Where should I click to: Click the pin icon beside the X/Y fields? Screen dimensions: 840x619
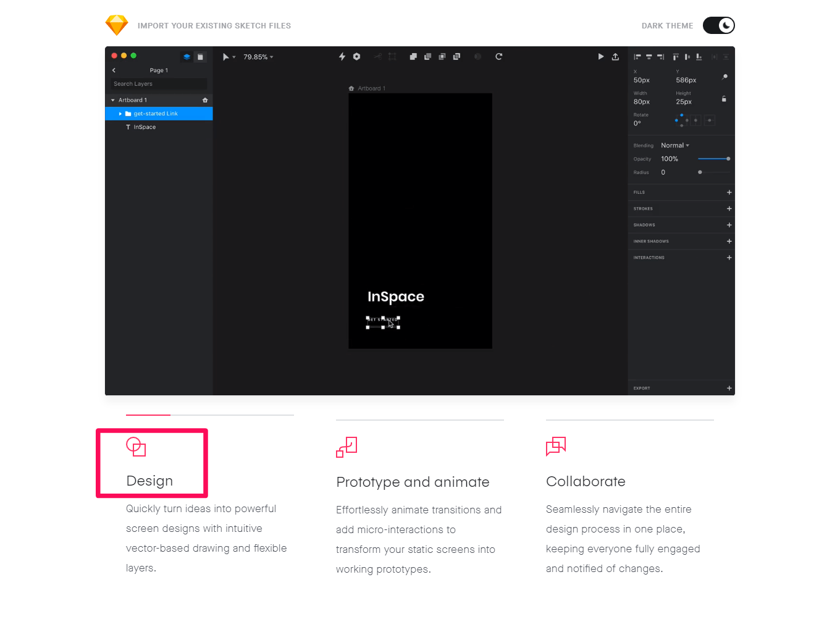pyautogui.click(x=725, y=78)
